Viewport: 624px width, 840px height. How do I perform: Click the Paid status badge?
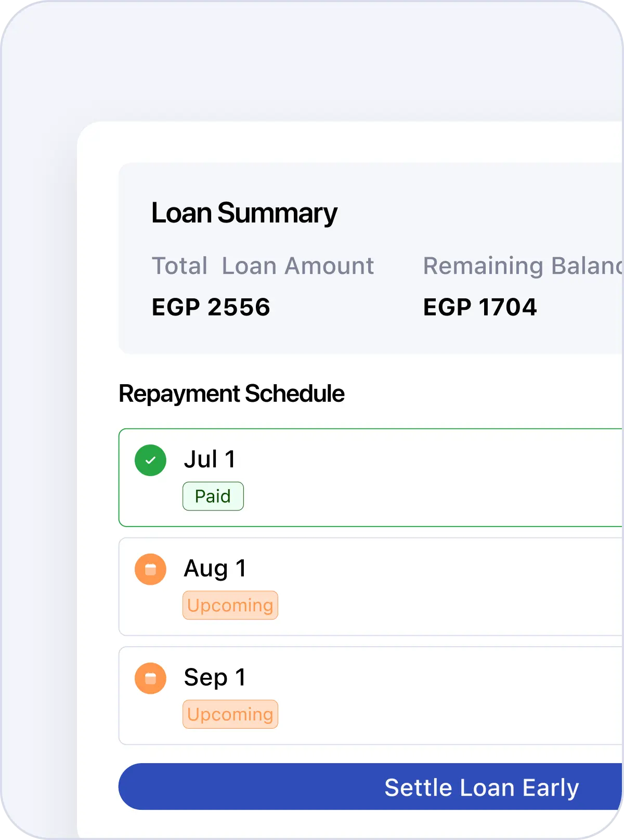(x=213, y=496)
